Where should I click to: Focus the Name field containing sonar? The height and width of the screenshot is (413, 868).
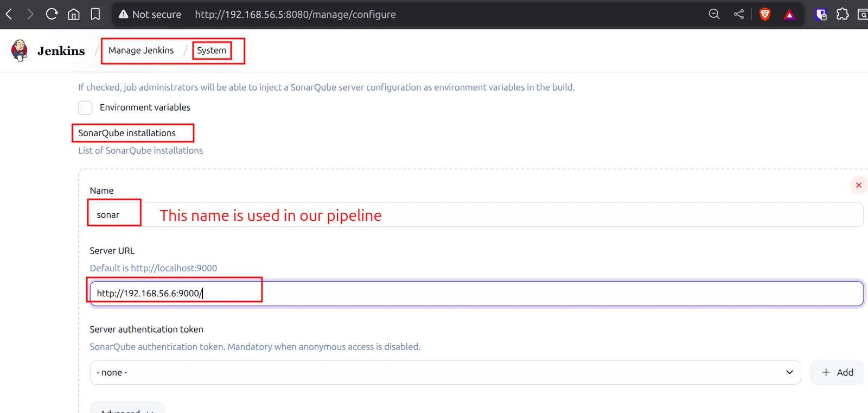click(476, 215)
